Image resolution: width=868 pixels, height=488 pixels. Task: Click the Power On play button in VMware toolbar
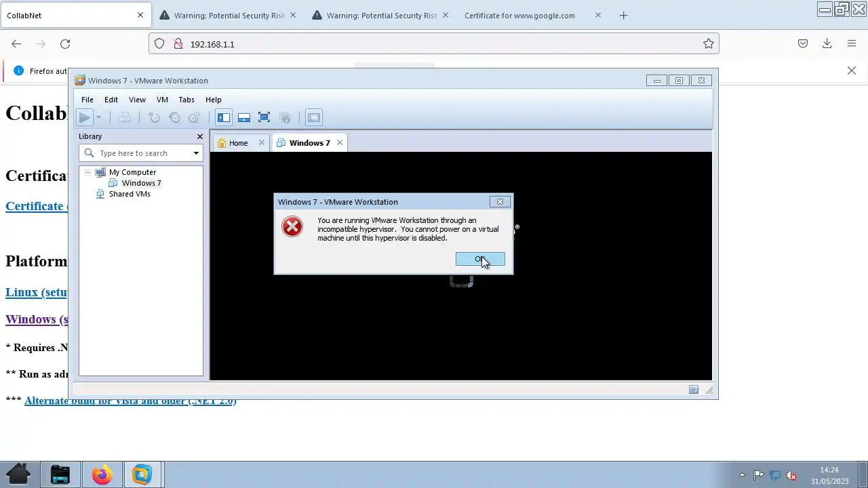point(84,118)
